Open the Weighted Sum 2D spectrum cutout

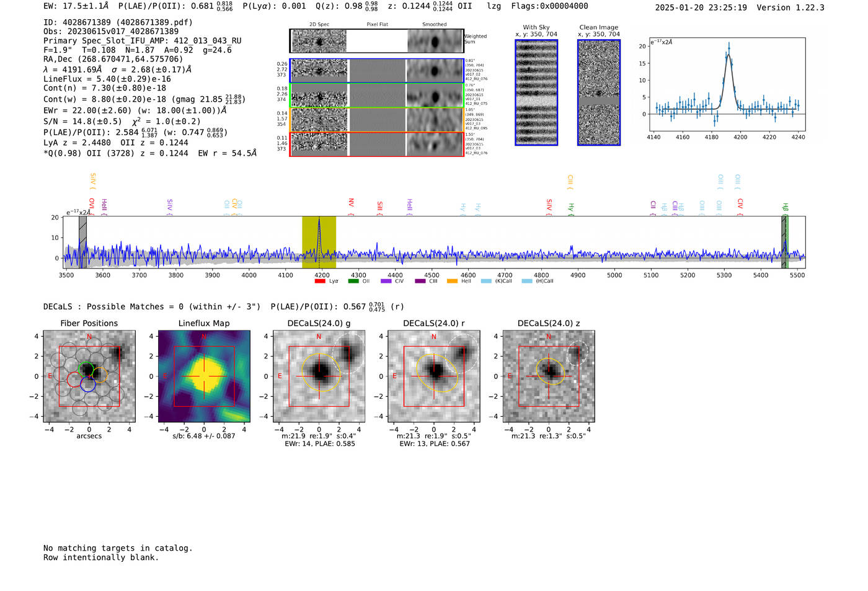[x=377, y=41]
